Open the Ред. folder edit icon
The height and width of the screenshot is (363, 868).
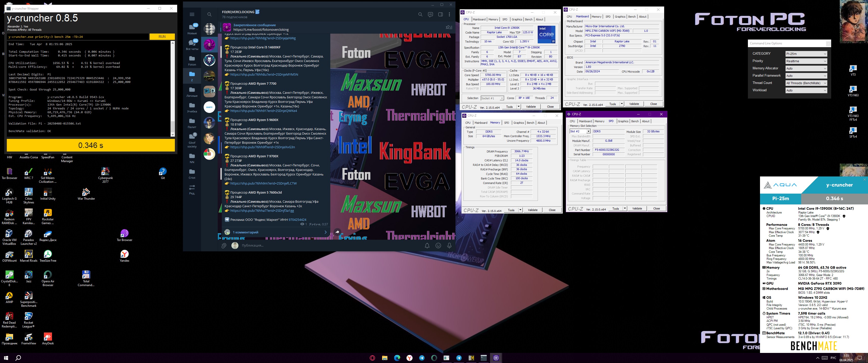point(192,190)
